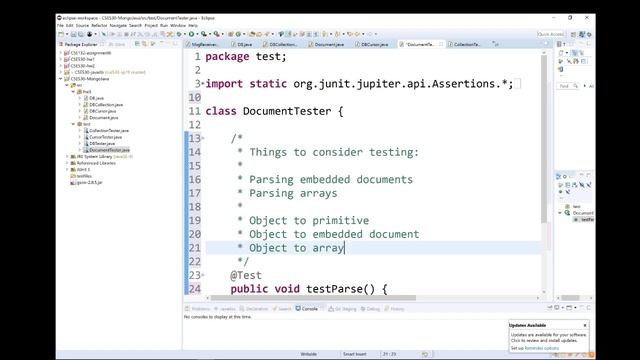Select DocumentTester.java in Package Explorer
This screenshot has width=640, height=360.
click(109, 150)
